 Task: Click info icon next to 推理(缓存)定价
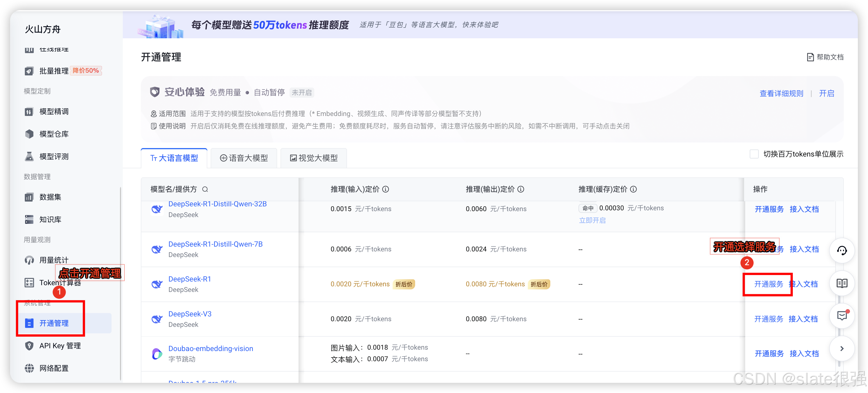click(633, 189)
